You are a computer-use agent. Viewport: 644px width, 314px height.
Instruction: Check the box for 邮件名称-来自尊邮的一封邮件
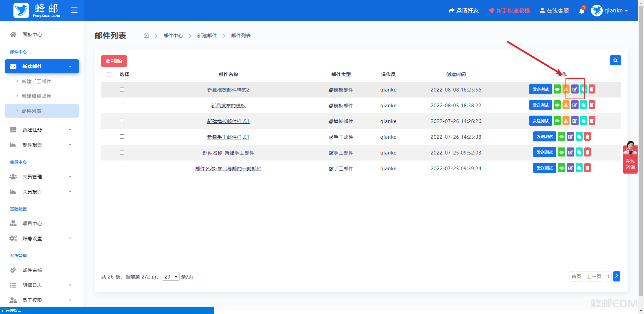pos(122,168)
